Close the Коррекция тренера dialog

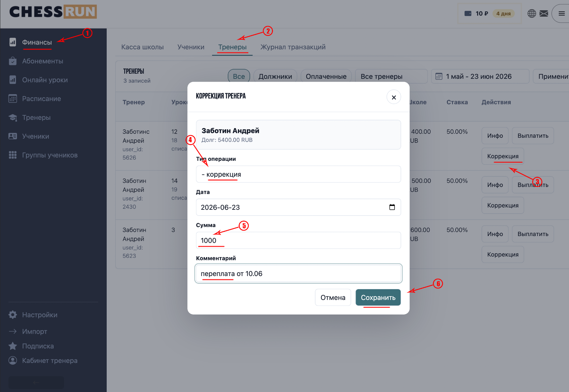(394, 97)
